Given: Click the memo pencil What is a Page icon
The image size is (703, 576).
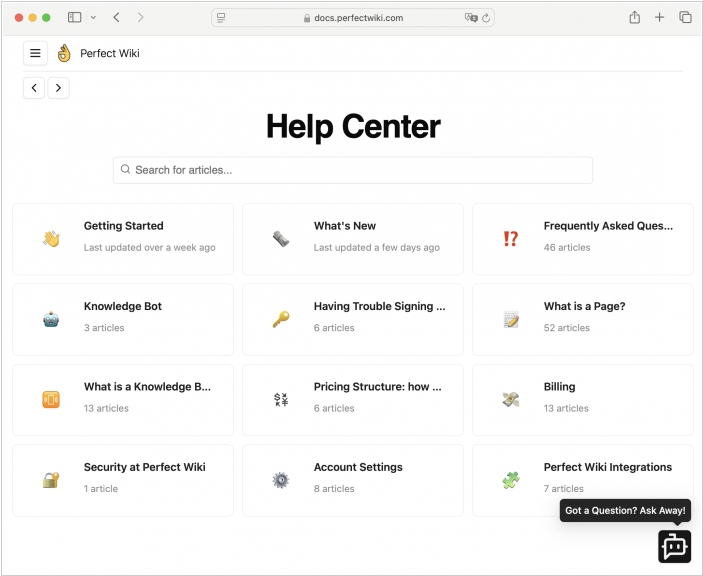Looking at the screenshot, I should tap(511, 319).
